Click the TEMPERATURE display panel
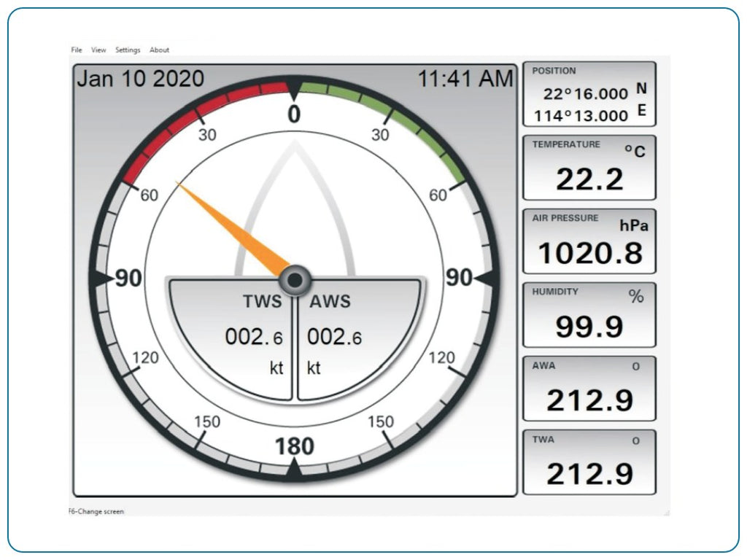The image size is (747, 560). (x=587, y=168)
